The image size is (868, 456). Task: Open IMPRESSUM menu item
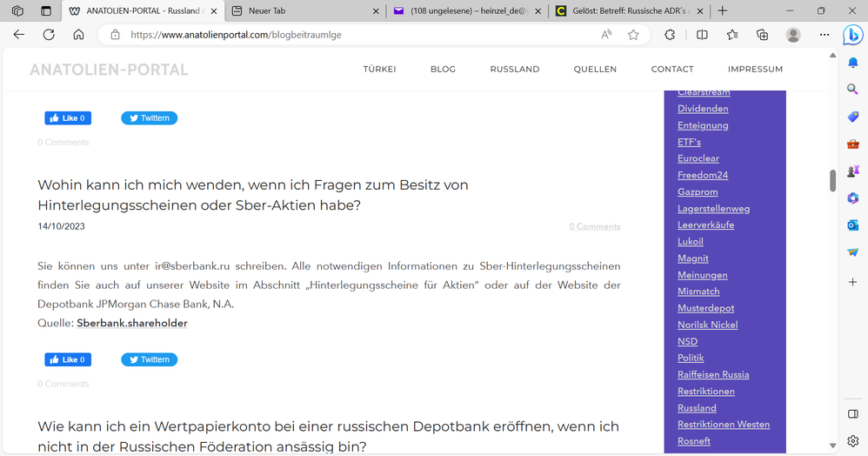coord(755,70)
